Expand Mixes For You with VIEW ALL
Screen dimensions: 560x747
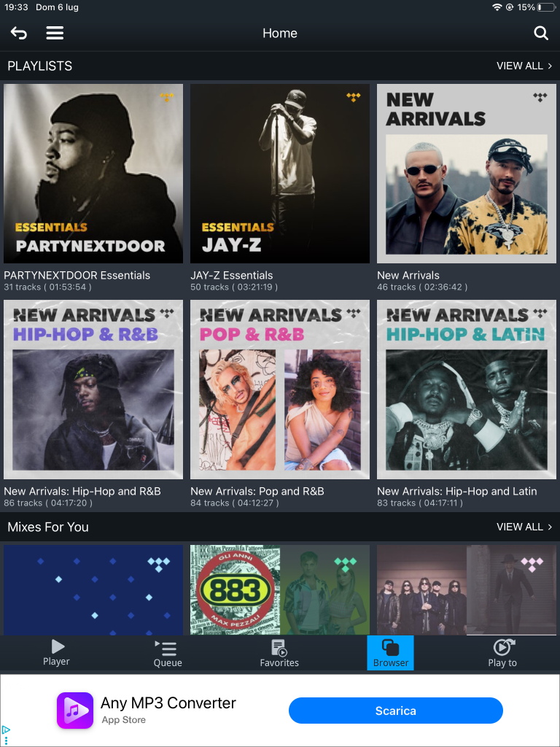pos(524,527)
